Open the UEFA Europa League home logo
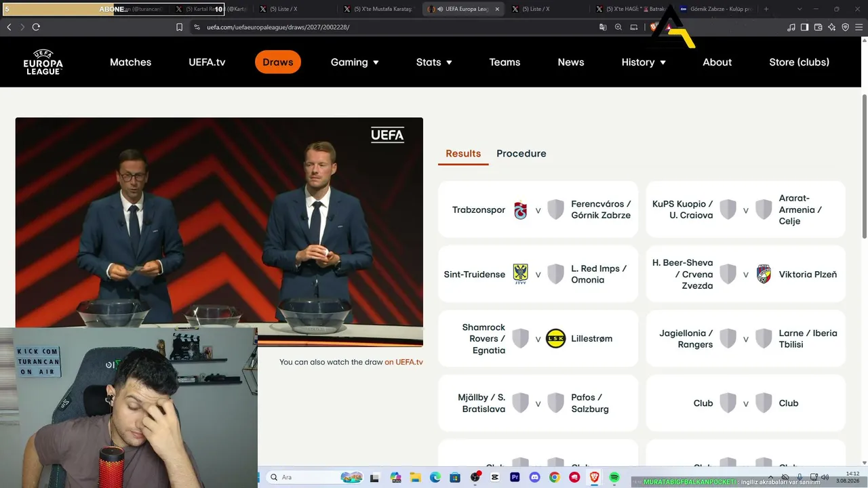Image resolution: width=868 pixels, height=488 pixels. point(43,62)
